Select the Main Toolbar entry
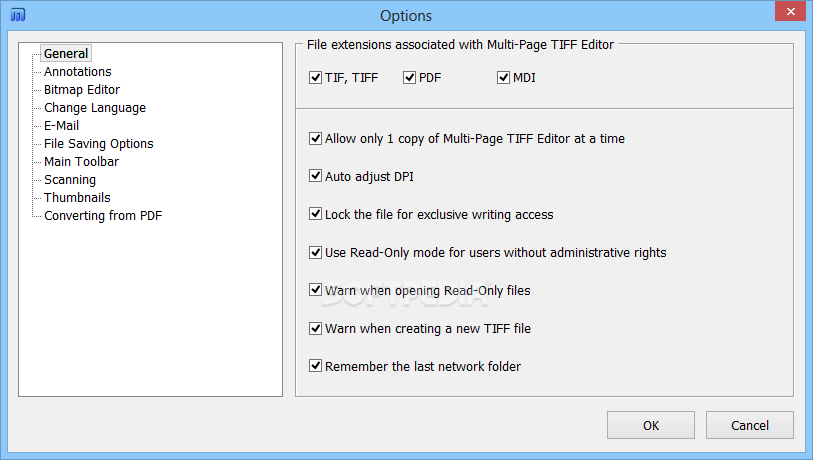The width and height of the screenshot is (813, 460). pyautogui.click(x=81, y=162)
